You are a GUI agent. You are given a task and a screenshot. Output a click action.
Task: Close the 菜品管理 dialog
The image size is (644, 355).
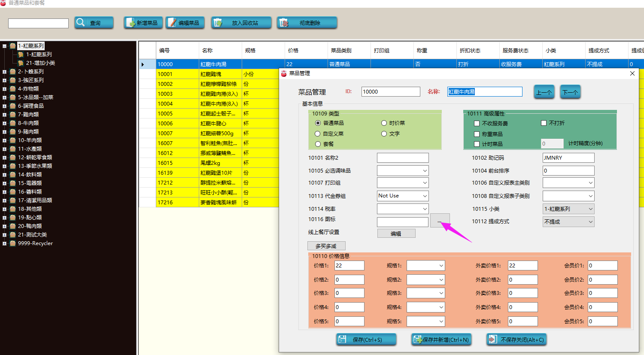click(632, 73)
